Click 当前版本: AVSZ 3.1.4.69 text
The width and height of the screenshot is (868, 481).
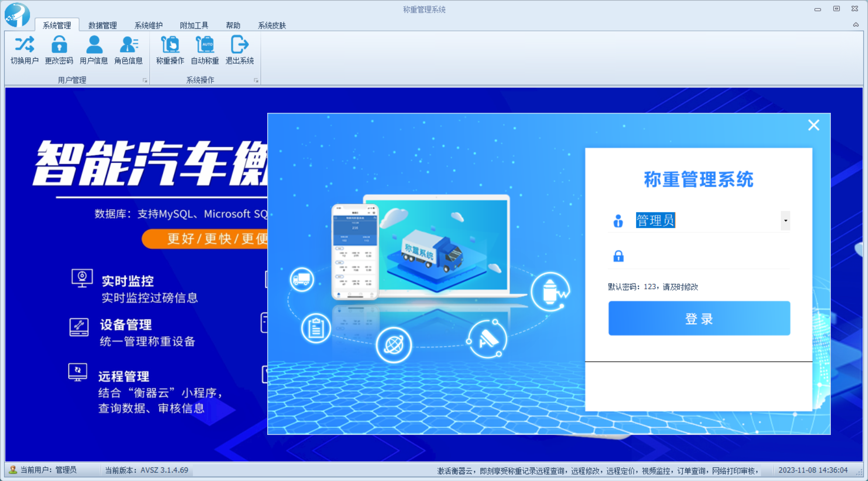pyautogui.click(x=146, y=470)
